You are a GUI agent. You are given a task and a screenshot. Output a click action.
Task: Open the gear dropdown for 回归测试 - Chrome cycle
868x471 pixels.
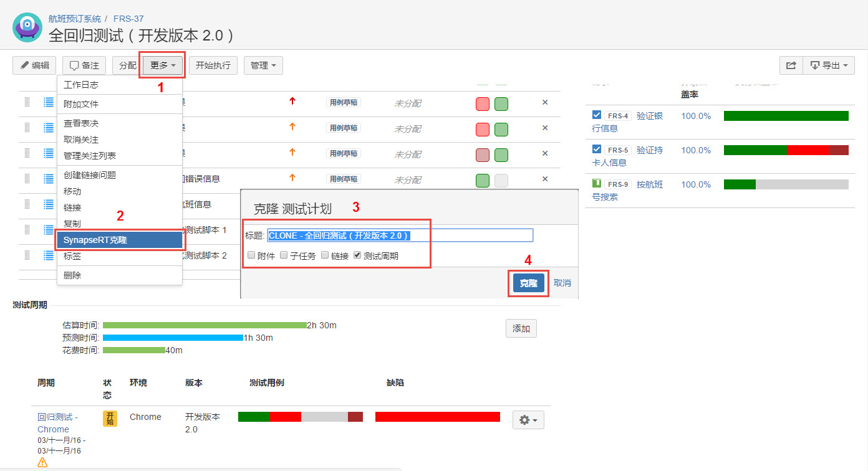pos(529,420)
